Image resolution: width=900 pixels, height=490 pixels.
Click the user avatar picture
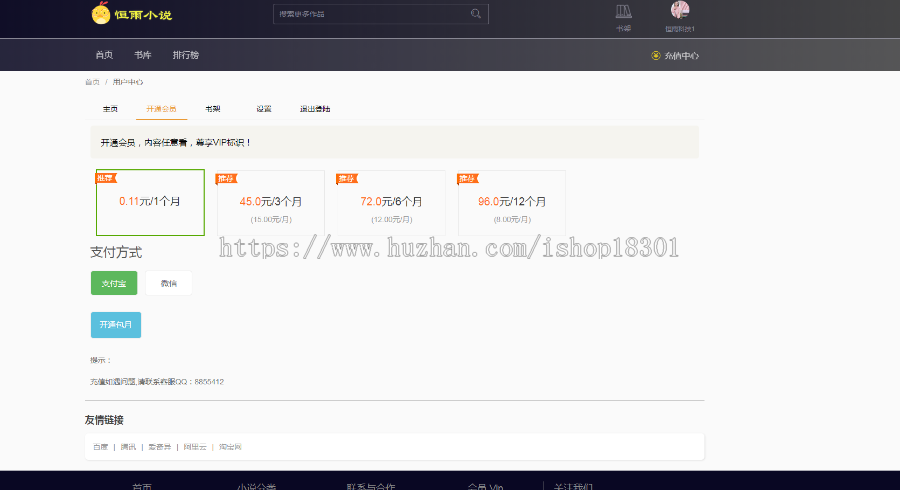[x=680, y=10]
